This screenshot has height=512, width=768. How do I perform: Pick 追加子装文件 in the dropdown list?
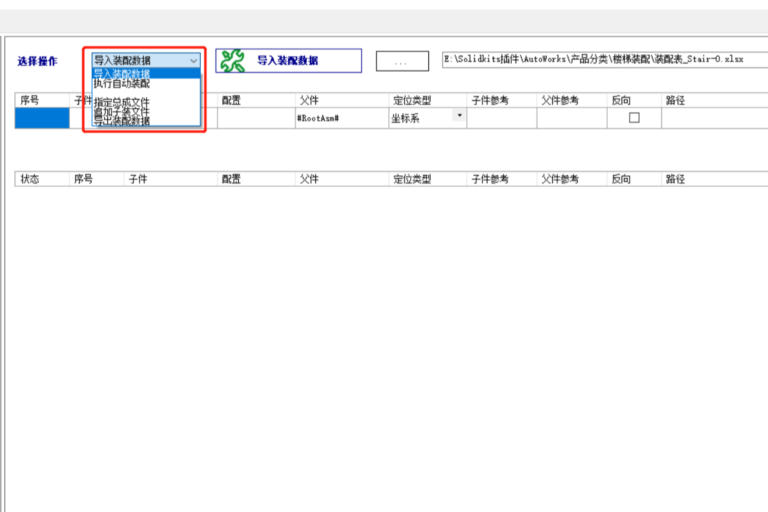tap(146, 112)
